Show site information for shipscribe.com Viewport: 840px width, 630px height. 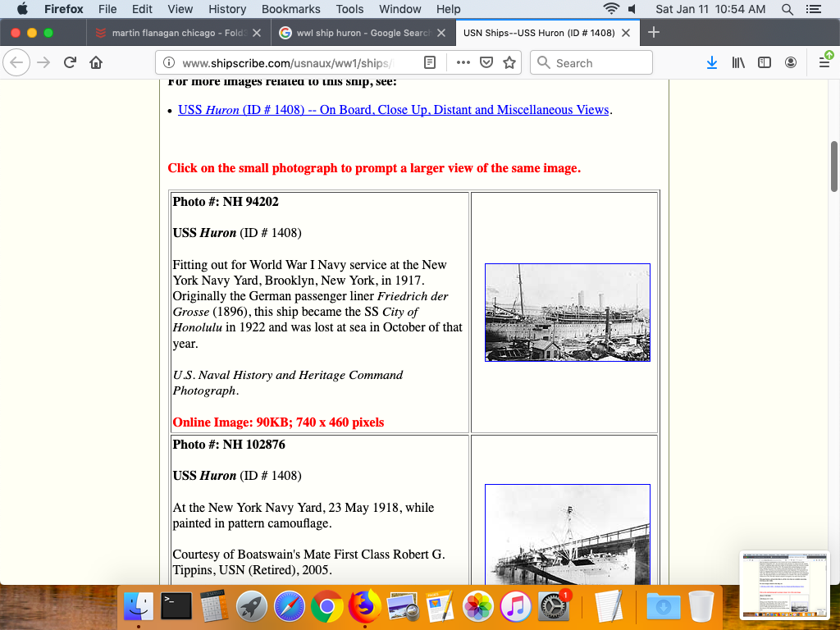point(168,63)
